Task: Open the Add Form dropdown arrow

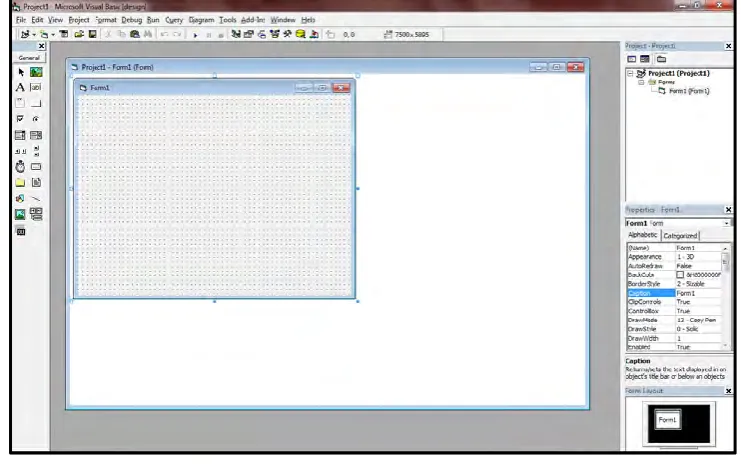Action: 53,34
